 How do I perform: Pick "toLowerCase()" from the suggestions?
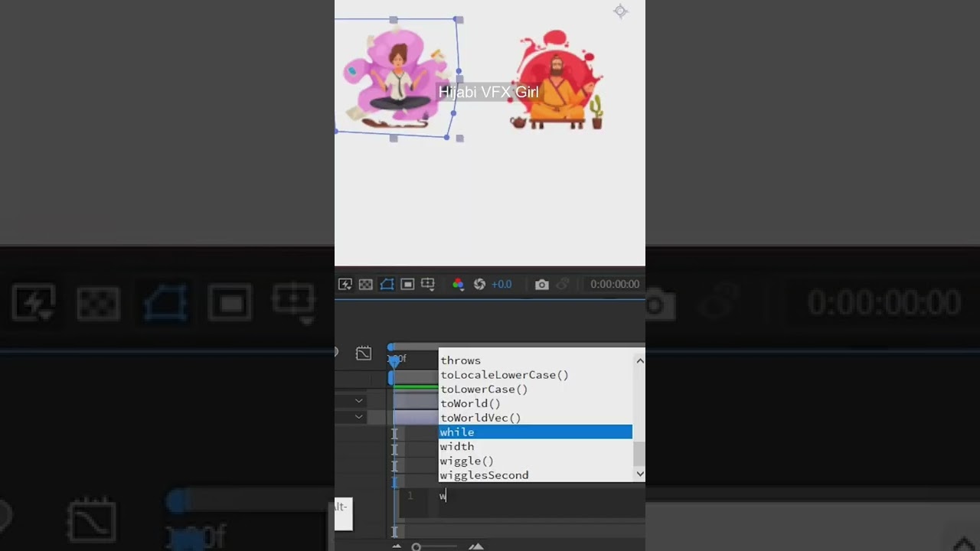[x=484, y=390]
